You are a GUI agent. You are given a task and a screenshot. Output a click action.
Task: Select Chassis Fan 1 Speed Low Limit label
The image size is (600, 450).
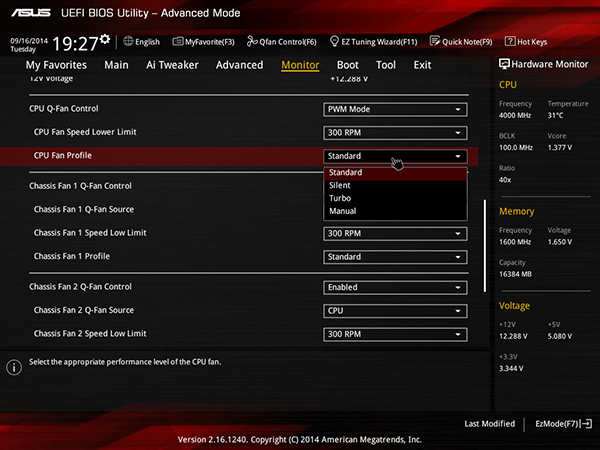90,233
